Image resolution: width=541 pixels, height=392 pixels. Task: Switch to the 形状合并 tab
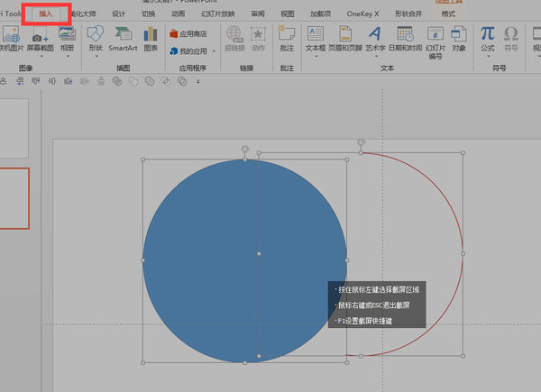(408, 14)
